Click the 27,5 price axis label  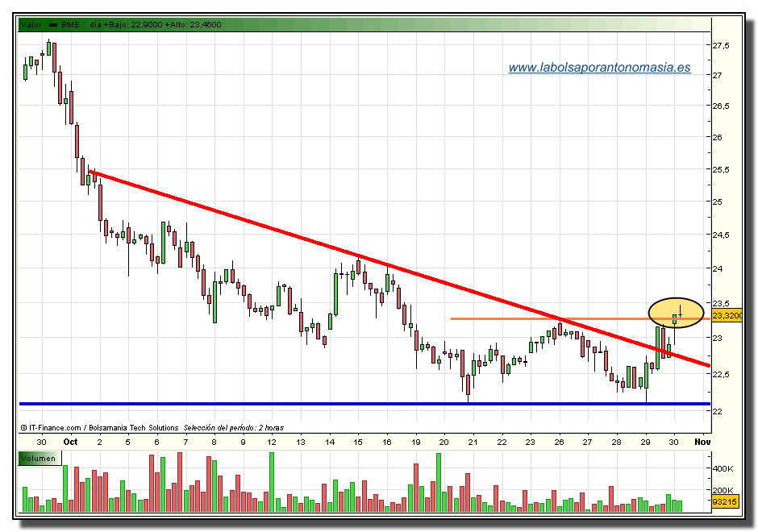(721, 45)
